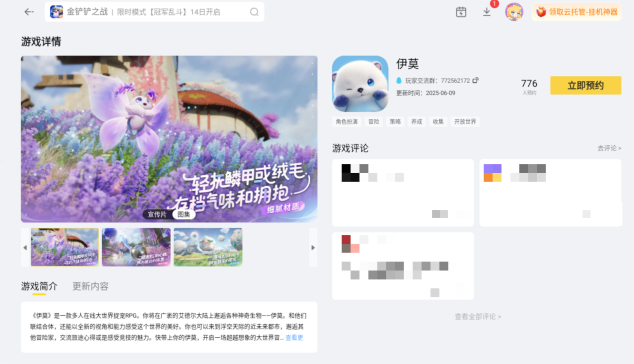
Task: Click the search magnifier in the search bar
Action: click(x=254, y=11)
